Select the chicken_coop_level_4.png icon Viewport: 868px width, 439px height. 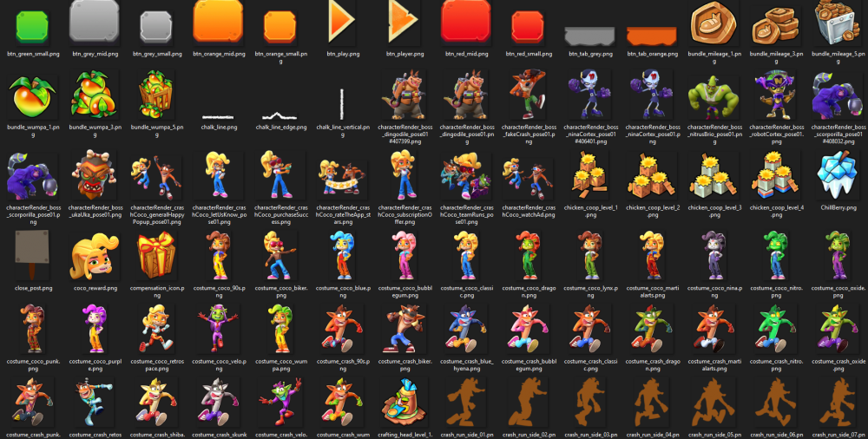[x=775, y=175]
